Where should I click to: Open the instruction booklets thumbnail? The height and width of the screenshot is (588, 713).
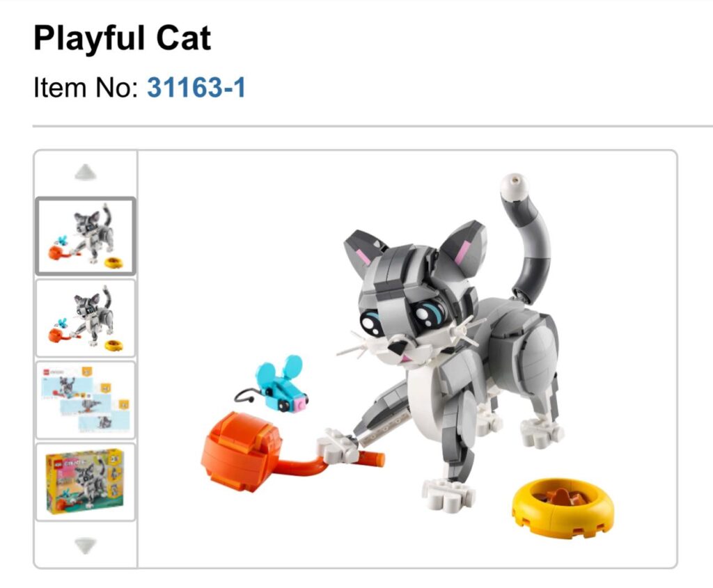(86, 400)
